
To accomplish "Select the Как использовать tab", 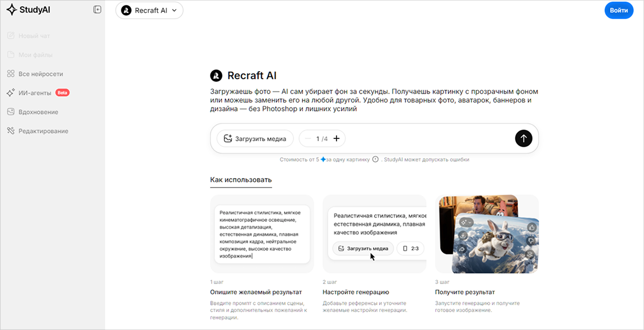I will tap(241, 180).
